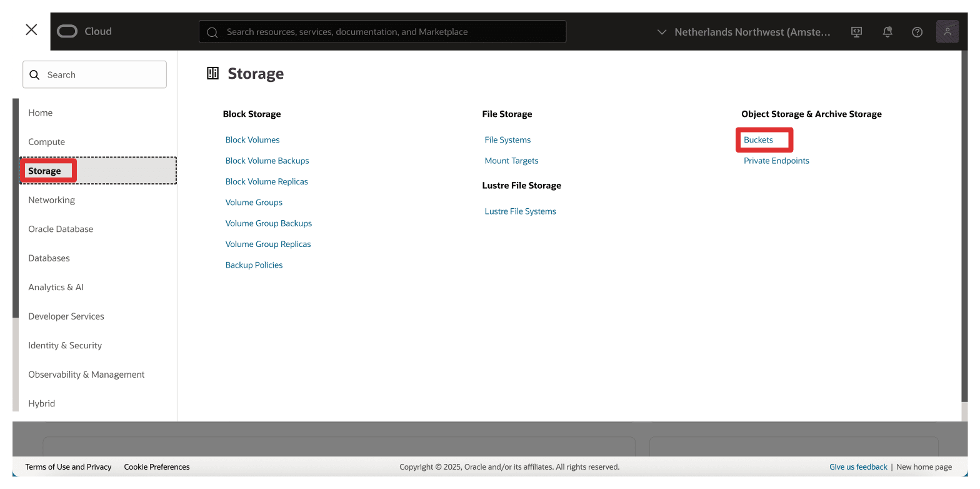
Task: Open the Volume Group Backups link
Action: 269,223
